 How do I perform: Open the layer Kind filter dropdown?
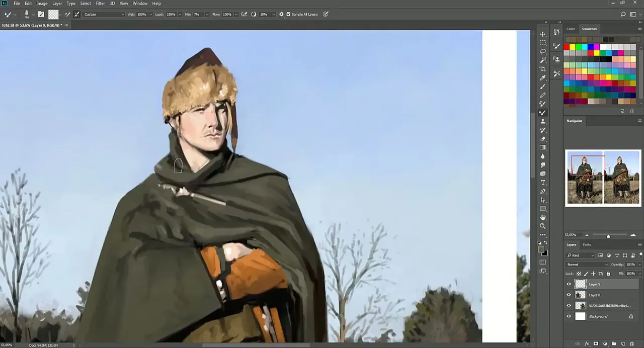[x=581, y=255]
